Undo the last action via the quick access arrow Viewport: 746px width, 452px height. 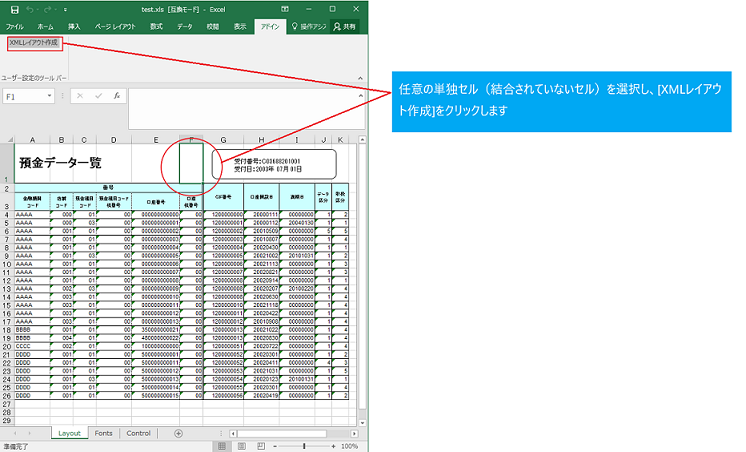point(29,10)
